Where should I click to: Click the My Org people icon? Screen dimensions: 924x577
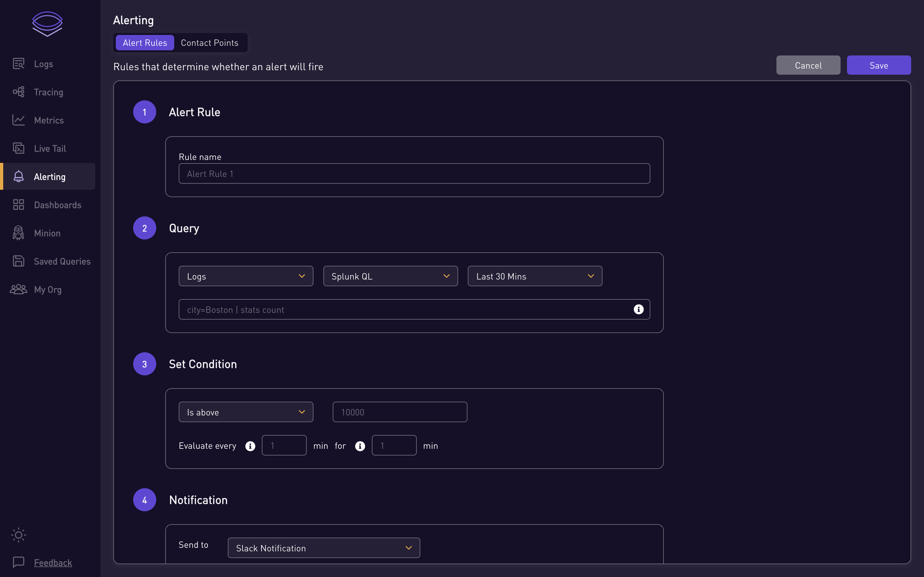18,289
